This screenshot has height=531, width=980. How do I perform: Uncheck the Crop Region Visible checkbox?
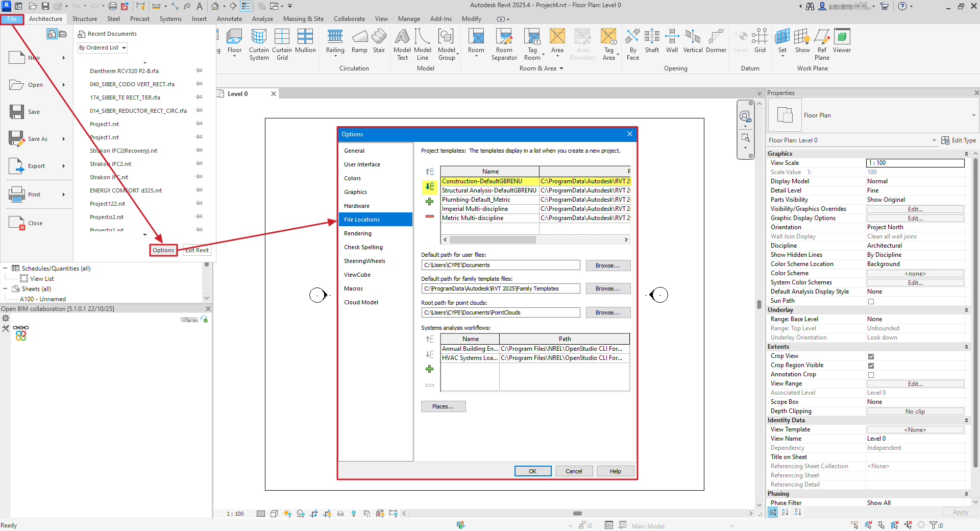[871, 366]
